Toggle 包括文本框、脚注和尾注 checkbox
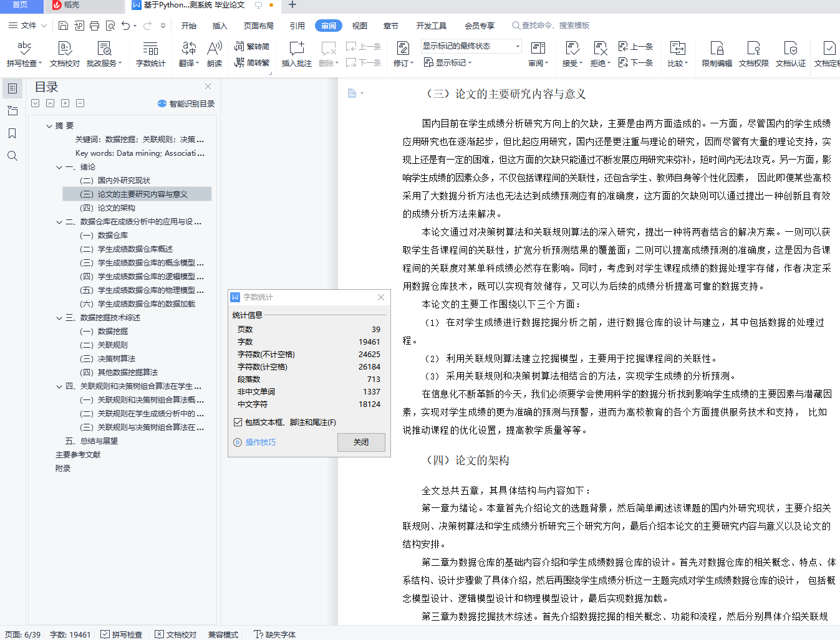Viewport: 840px width, 640px height. [x=238, y=423]
